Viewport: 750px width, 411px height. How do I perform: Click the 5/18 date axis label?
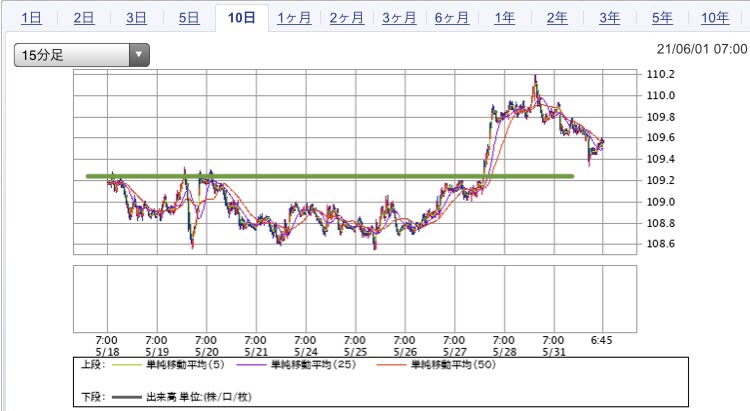point(107,352)
